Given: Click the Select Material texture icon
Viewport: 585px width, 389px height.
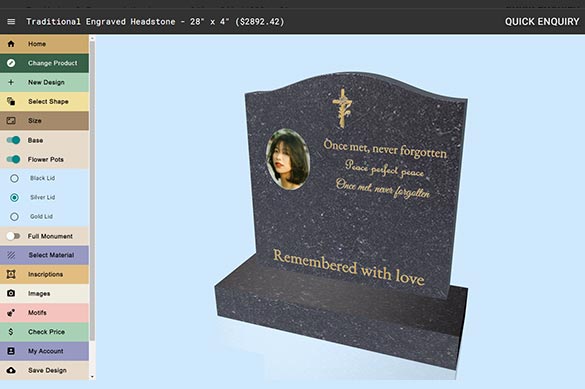Looking at the screenshot, I should click(x=11, y=255).
